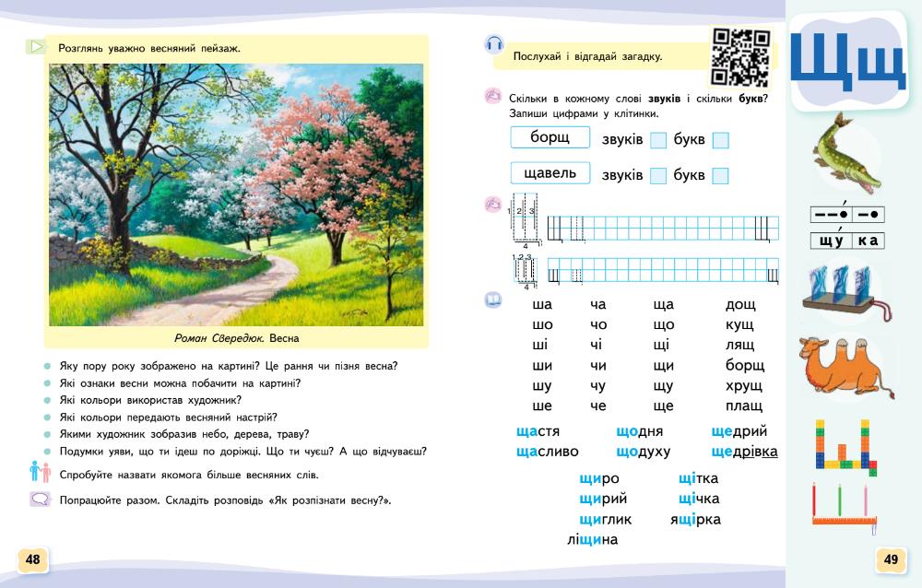922x588 pixels.
Task: Click the word 'щасливо'
Action: tap(547, 451)
